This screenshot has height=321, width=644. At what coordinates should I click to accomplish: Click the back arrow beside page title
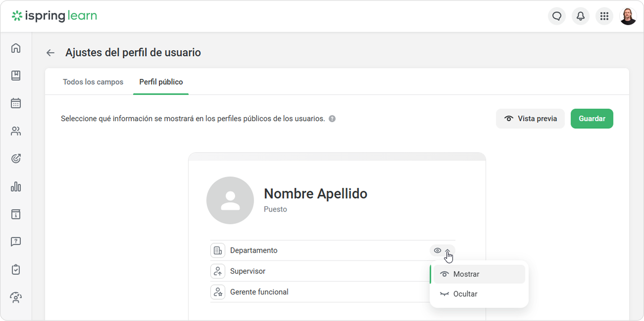[x=50, y=53]
